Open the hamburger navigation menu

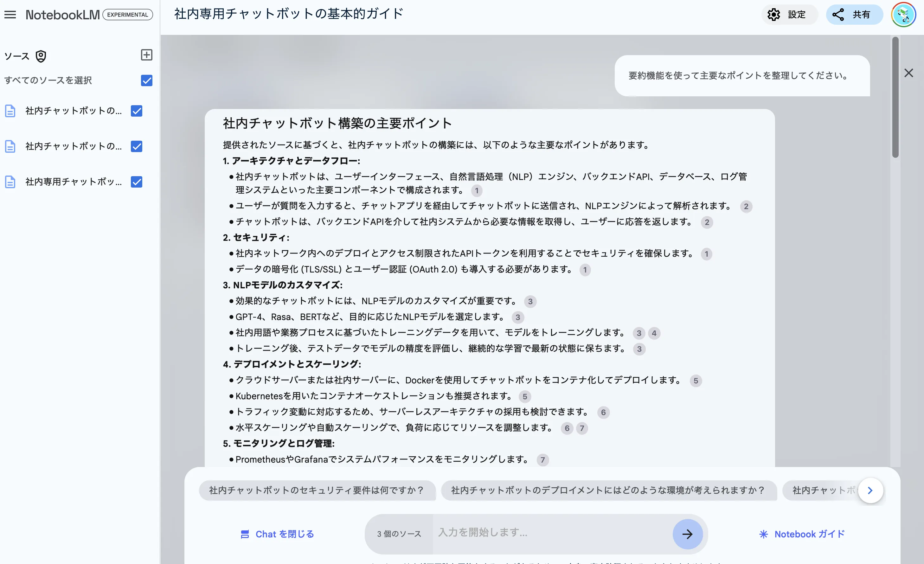(10, 15)
